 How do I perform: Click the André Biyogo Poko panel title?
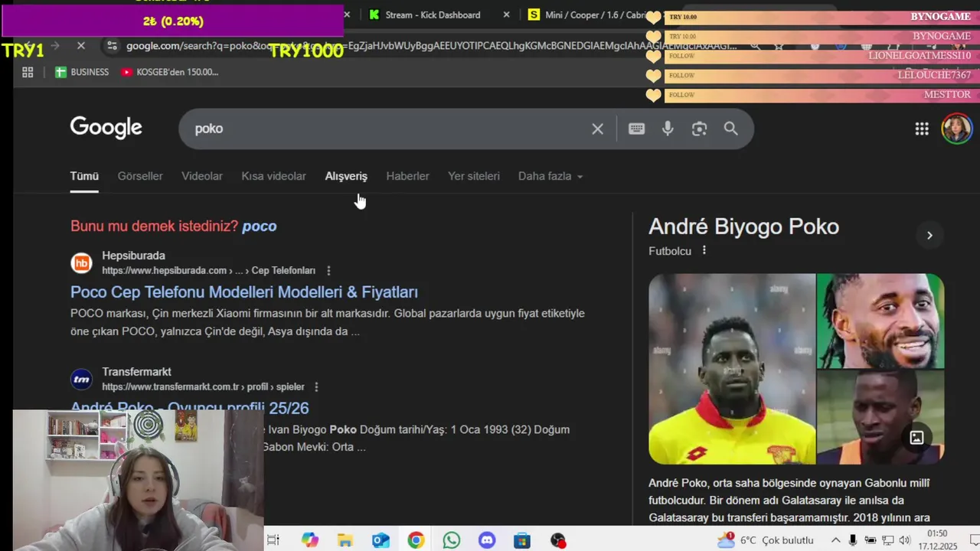[x=743, y=227]
